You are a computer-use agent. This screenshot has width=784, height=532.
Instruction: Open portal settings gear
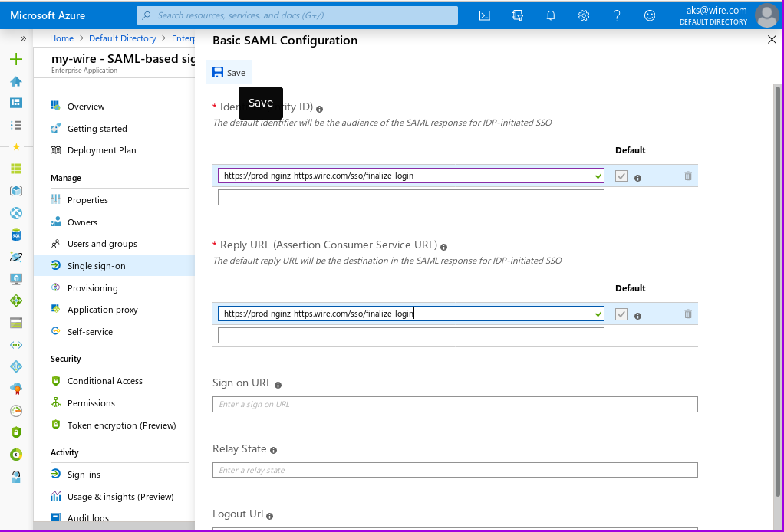pyautogui.click(x=584, y=15)
